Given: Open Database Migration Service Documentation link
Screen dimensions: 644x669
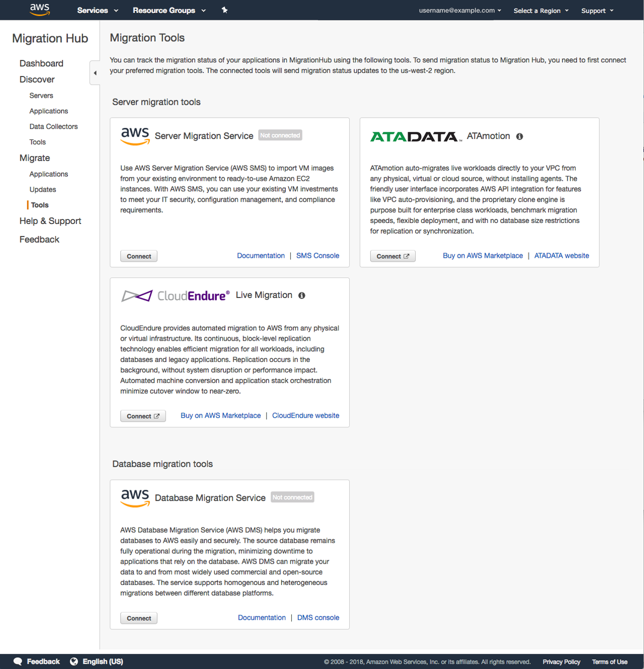Looking at the screenshot, I should pyautogui.click(x=262, y=618).
